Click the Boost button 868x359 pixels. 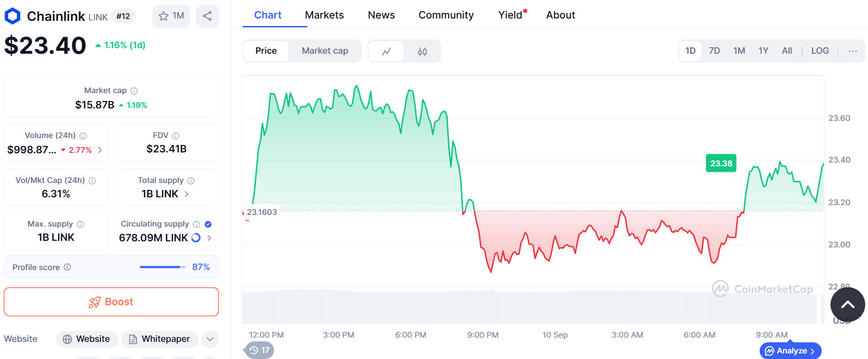(111, 302)
